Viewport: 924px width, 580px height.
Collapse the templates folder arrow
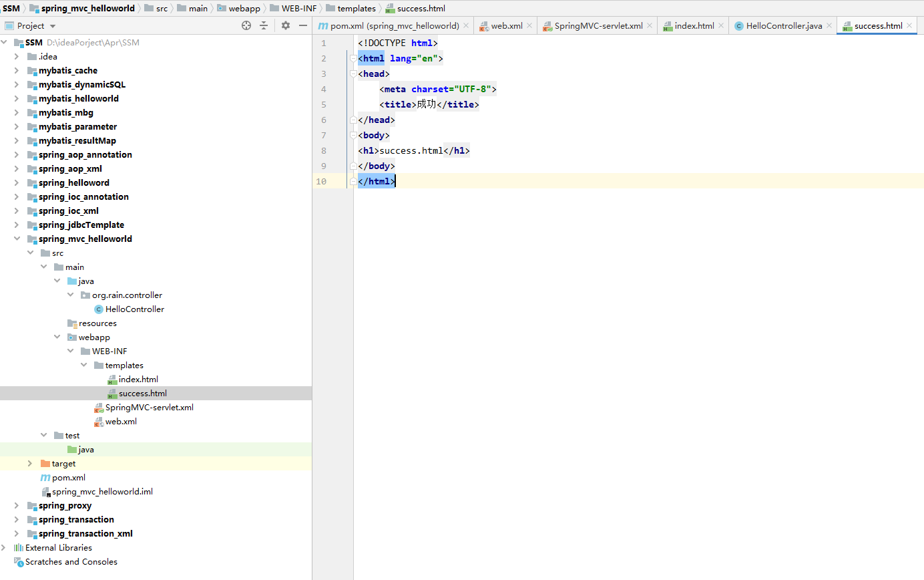83,365
